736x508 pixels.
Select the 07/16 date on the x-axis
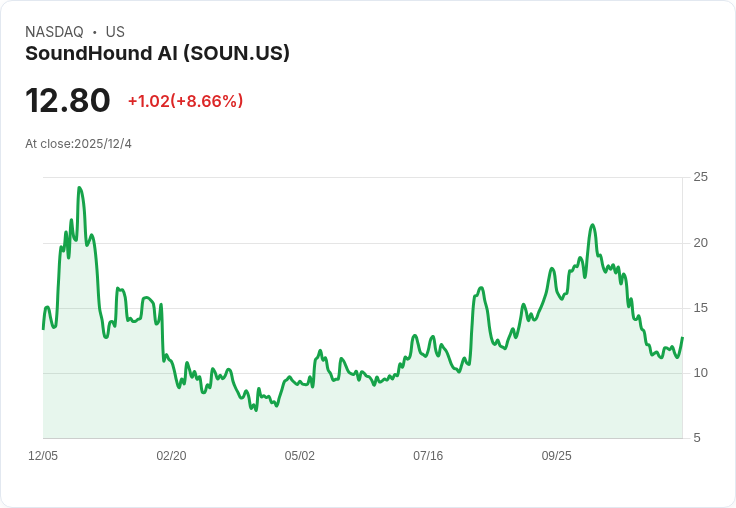428,456
